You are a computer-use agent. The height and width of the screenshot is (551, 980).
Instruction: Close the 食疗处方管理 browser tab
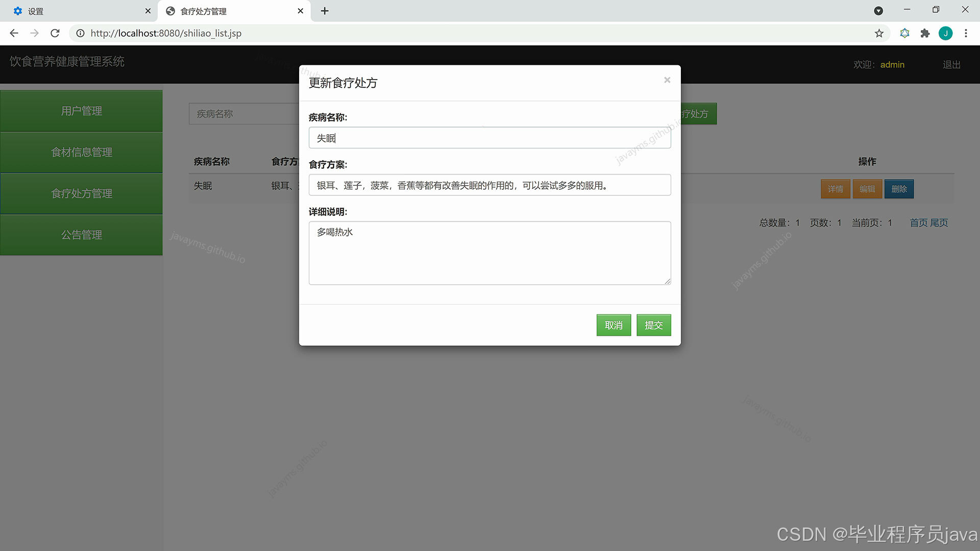point(300,11)
